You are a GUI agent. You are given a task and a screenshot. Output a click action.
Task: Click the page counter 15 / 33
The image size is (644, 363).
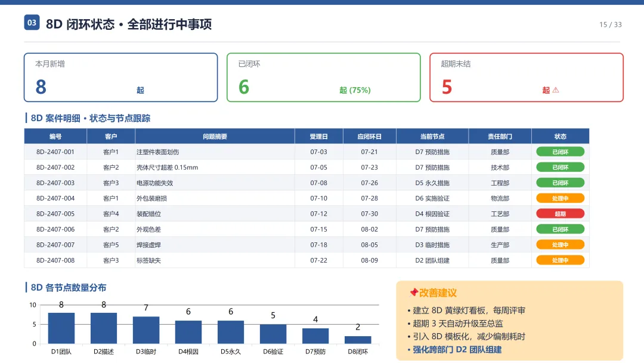click(611, 24)
